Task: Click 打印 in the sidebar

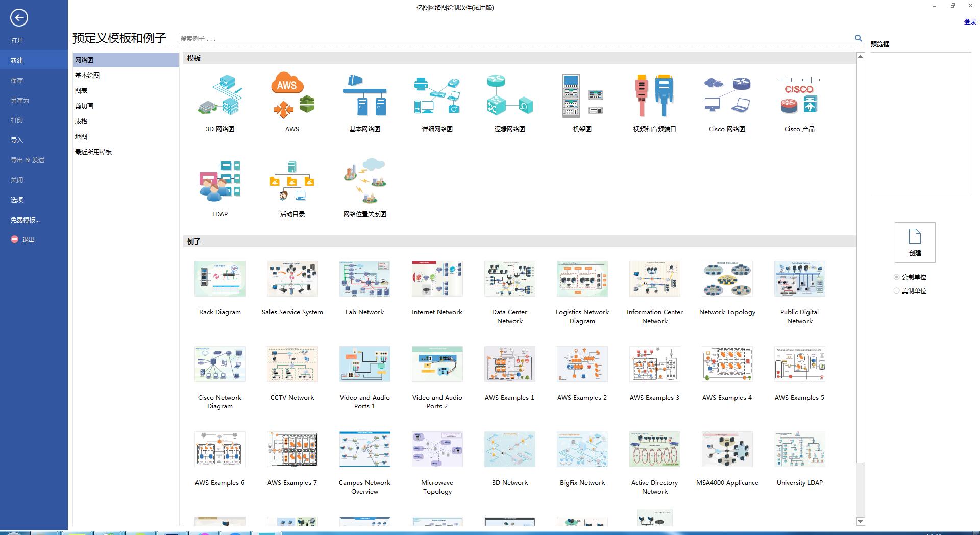Action: pos(17,120)
